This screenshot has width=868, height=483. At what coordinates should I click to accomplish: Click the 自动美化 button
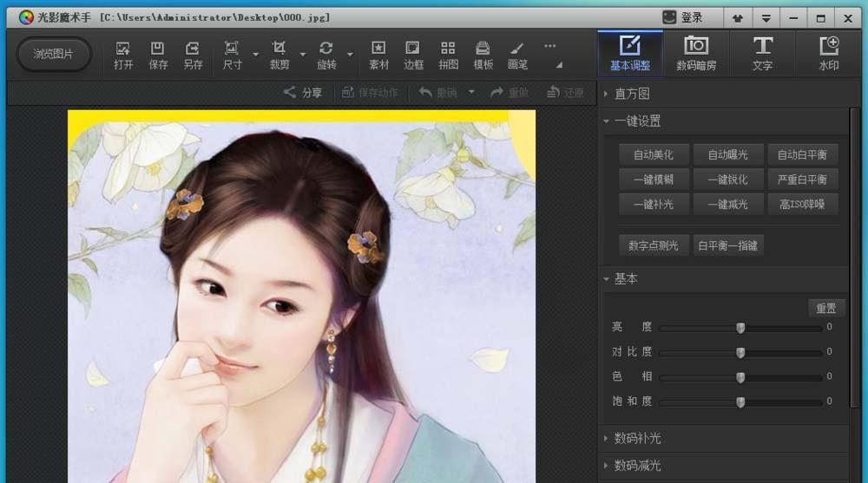click(654, 154)
